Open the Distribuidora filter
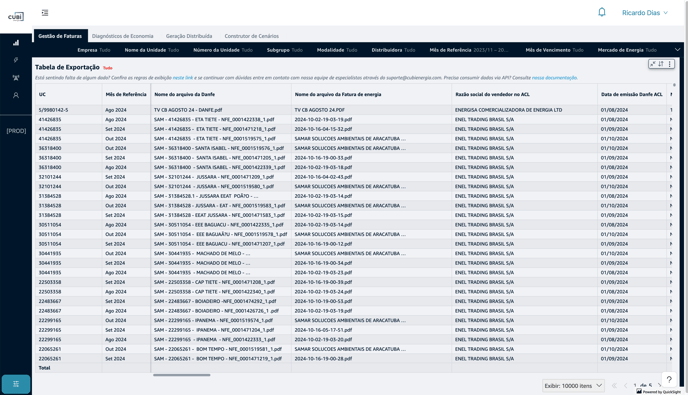This screenshot has height=395, width=688. coord(393,50)
